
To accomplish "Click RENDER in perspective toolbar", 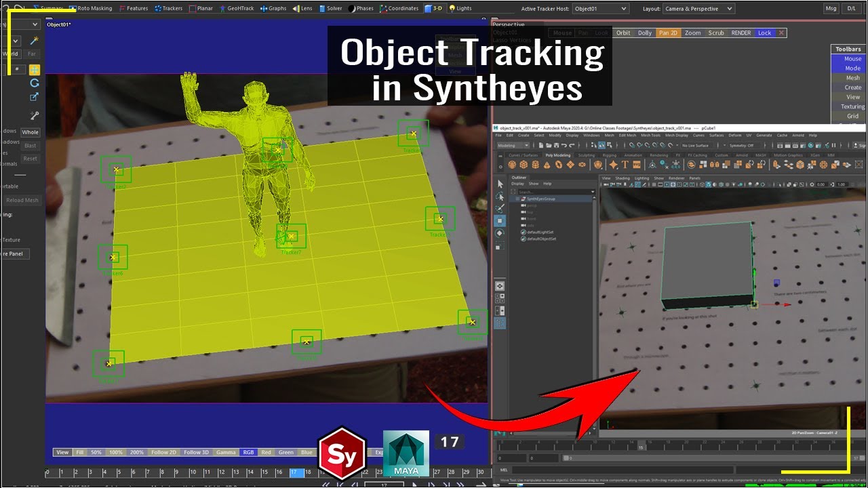I will pos(741,33).
